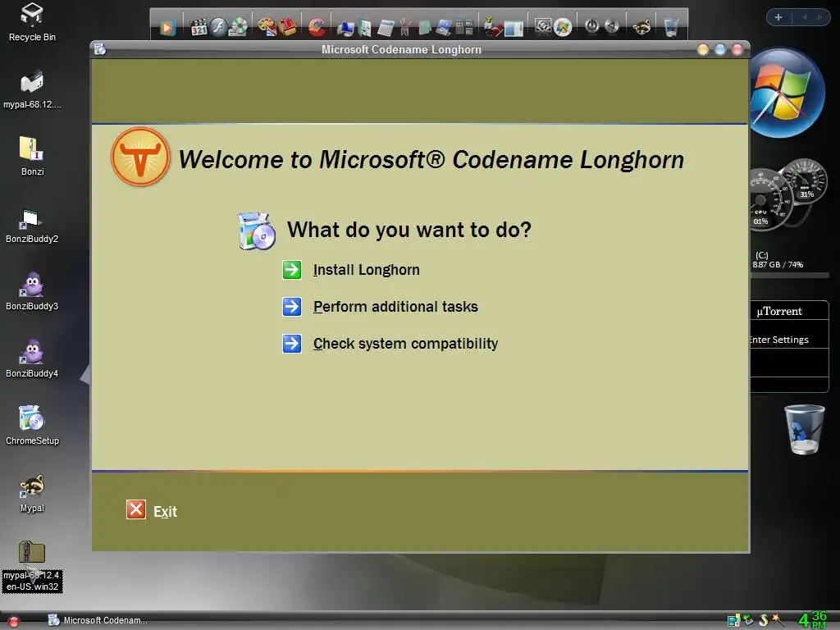840x630 pixels.
Task: Open the calculator dock icon
Action: (x=386, y=27)
